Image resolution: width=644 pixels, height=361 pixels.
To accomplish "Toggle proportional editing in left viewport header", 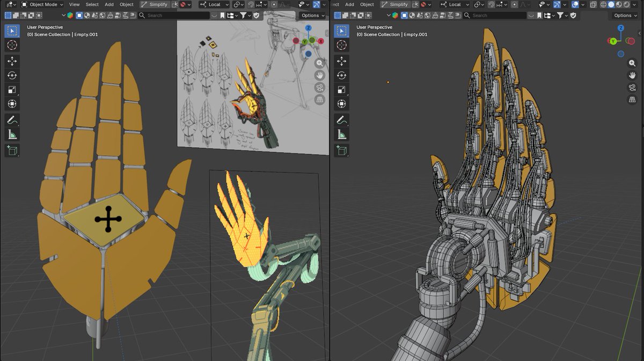I will pyautogui.click(x=274, y=4).
